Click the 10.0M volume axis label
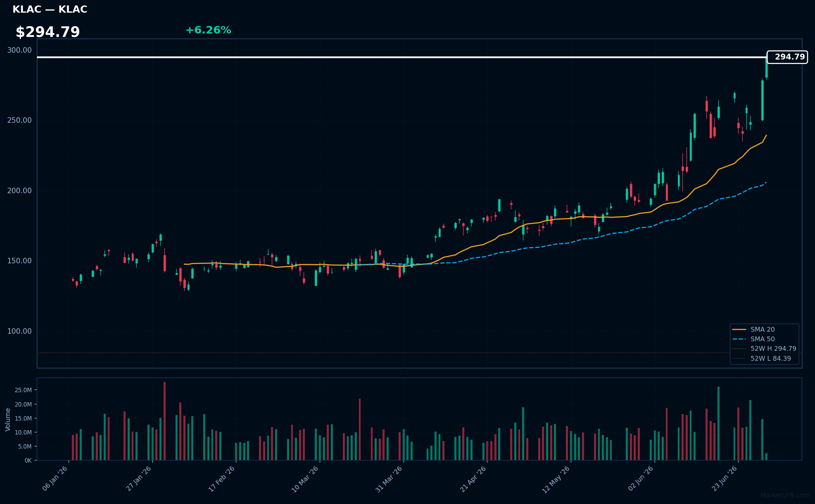 tap(23, 433)
